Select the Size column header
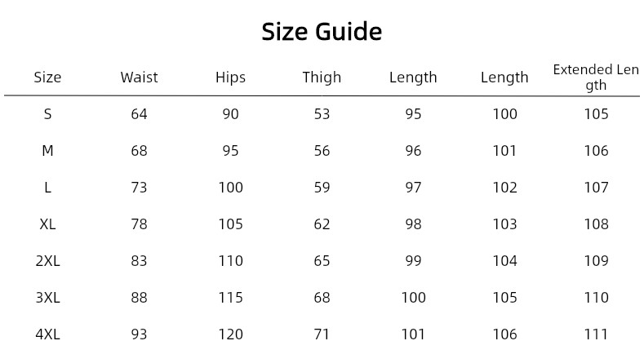Viewport: 644px width, 363px height. click(47, 77)
